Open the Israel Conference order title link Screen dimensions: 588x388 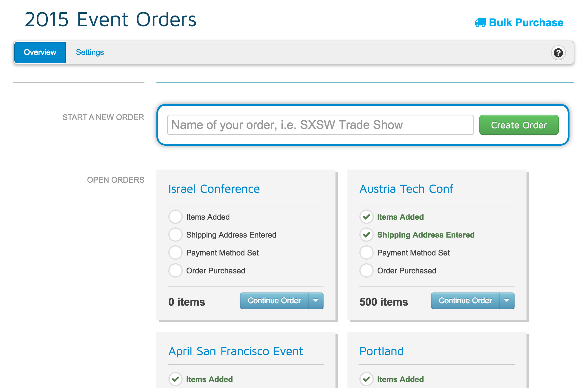[x=214, y=189]
